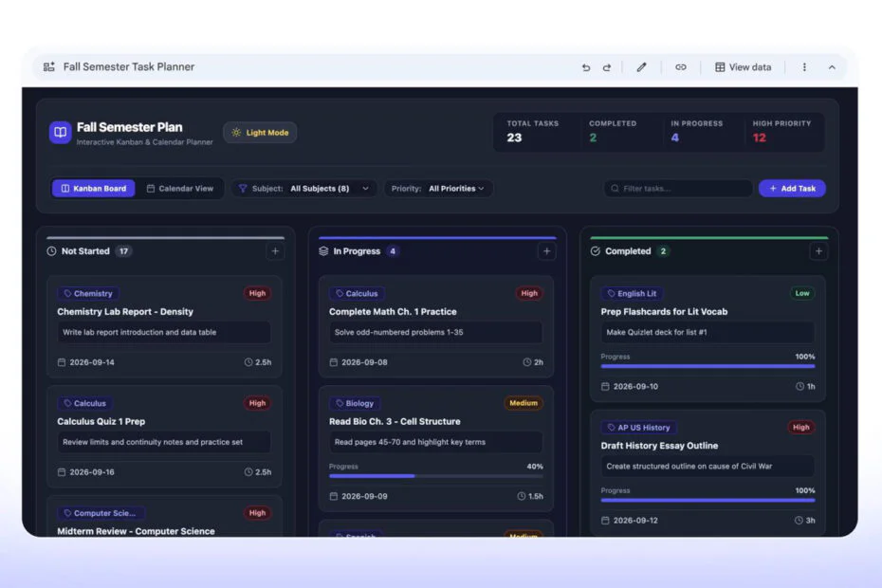Click the clock icon on Chemistry Lab Report card
This screenshot has width=882, height=588.
(x=248, y=362)
